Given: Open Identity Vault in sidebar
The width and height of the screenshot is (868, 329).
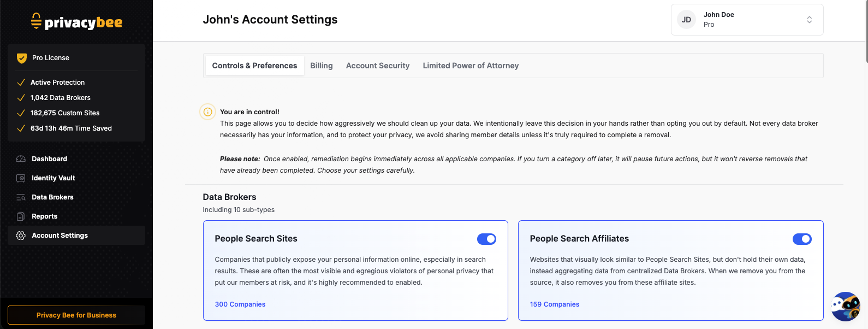Looking at the screenshot, I should 76,178.
